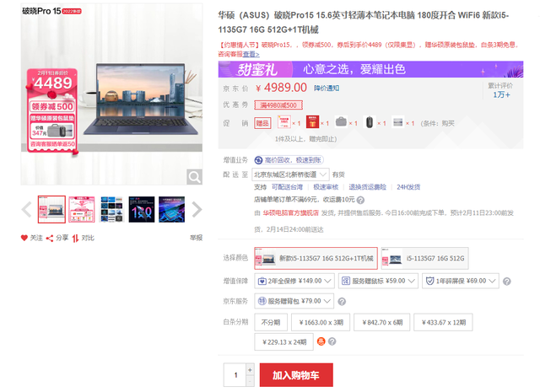Image resolution: width=540 pixels, height=392 pixels.
Task: Click 极速审核 link
Action: point(326,187)
